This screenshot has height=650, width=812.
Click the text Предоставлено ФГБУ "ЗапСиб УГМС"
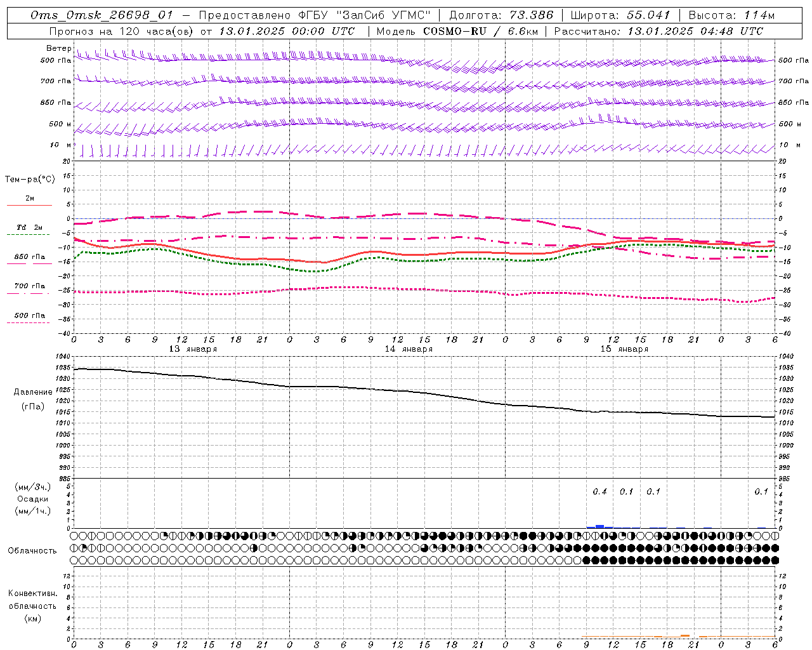(315, 15)
